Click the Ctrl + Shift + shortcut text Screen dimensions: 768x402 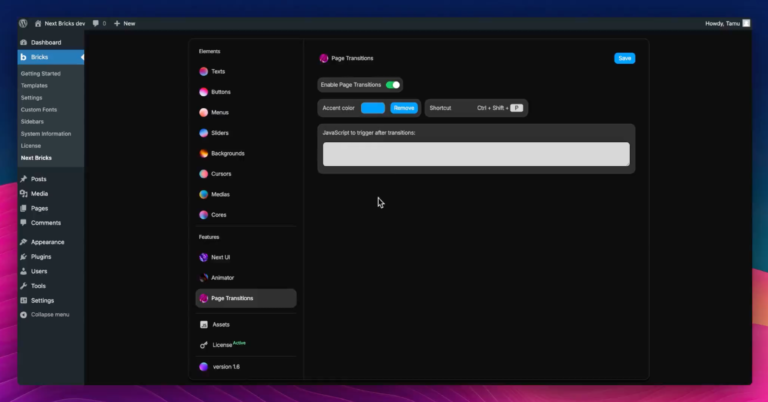[x=492, y=108]
